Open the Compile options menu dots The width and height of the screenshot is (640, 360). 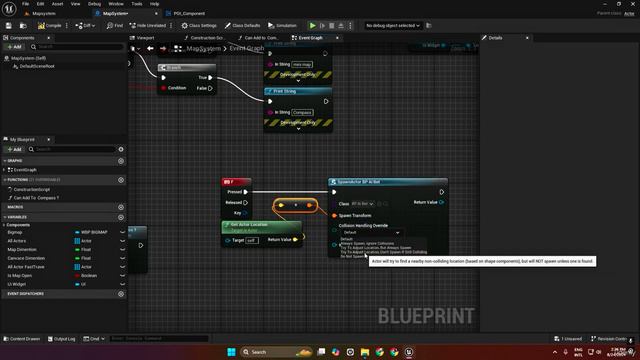tap(67, 25)
